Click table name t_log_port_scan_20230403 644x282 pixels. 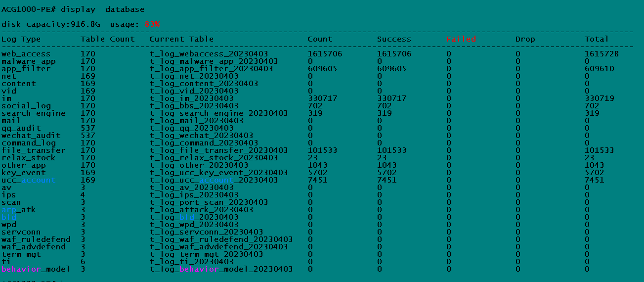click(x=209, y=202)
